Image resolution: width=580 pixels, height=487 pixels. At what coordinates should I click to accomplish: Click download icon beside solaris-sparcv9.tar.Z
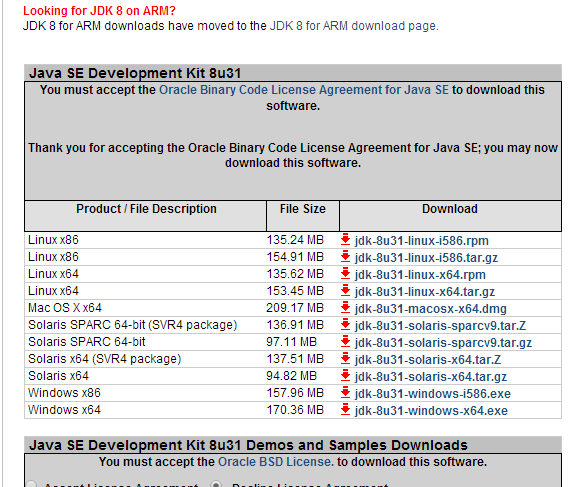(345, 324)
